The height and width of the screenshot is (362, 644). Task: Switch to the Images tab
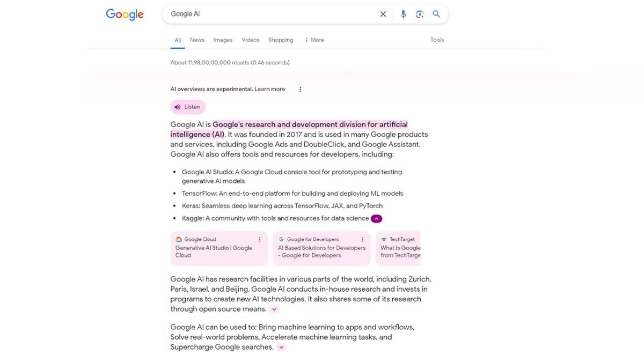tap(223, 40)
